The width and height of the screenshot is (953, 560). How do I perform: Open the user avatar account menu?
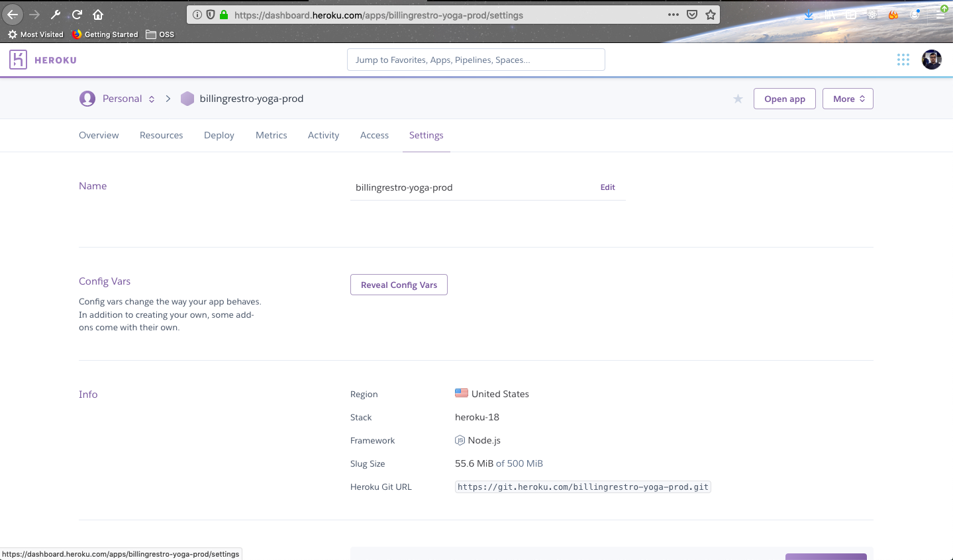pyautogui.click(x=932, y=60)
